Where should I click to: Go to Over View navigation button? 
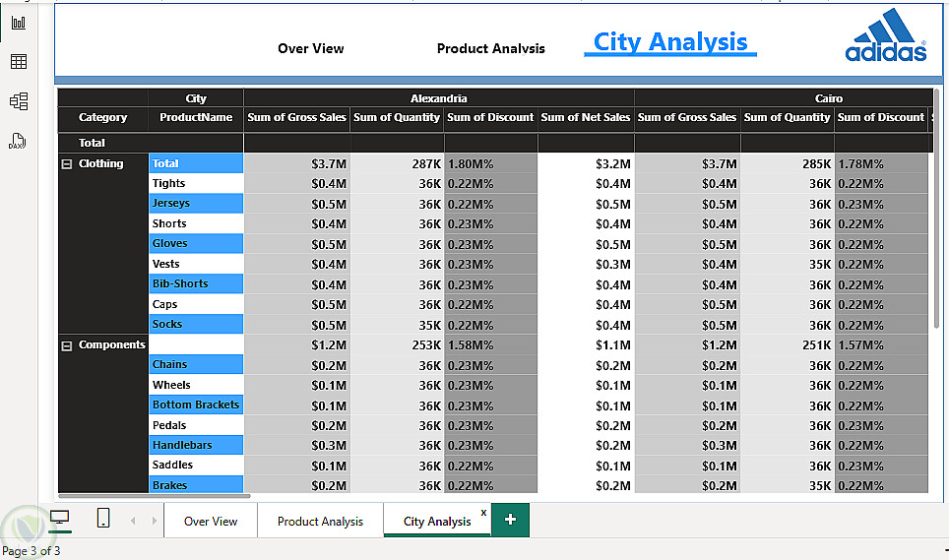[x=311, y=48]
